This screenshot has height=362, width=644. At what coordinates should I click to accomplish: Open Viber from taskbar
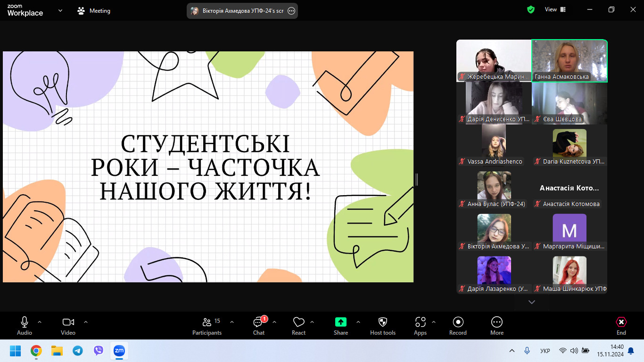pos(99,351)
